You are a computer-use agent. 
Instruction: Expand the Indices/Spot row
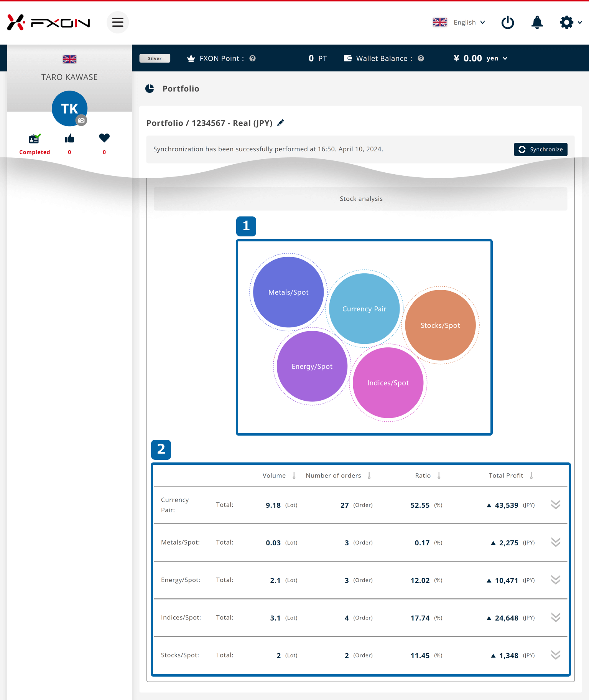click(x=556, y=617)
